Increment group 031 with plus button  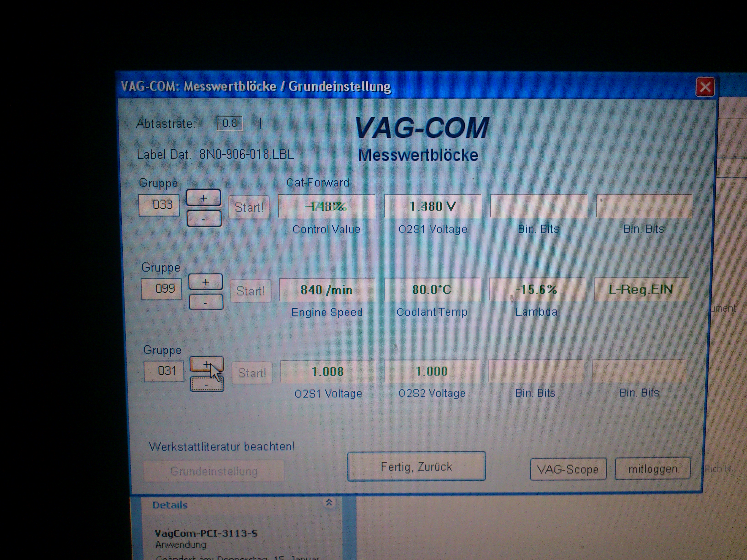pyautogui.click(x=207, y=365)
